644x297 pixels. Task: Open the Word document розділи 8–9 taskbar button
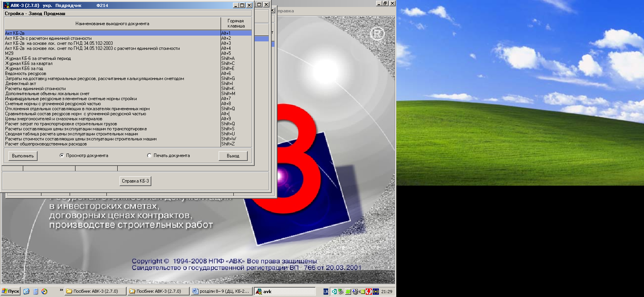222,291
